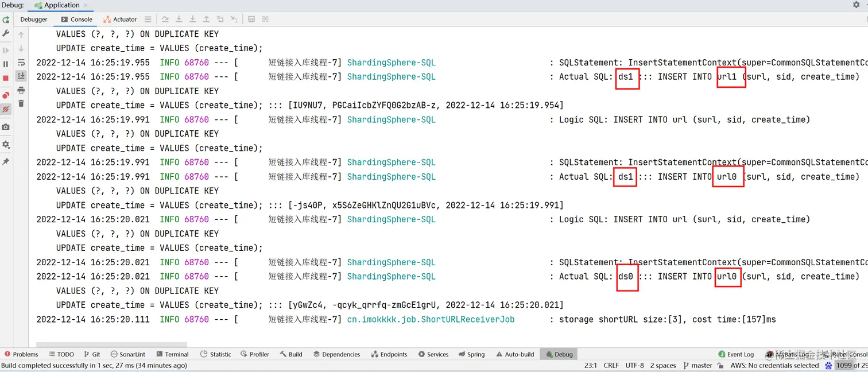
Task: Click the Debug tool window button
Action: (560, 354)
